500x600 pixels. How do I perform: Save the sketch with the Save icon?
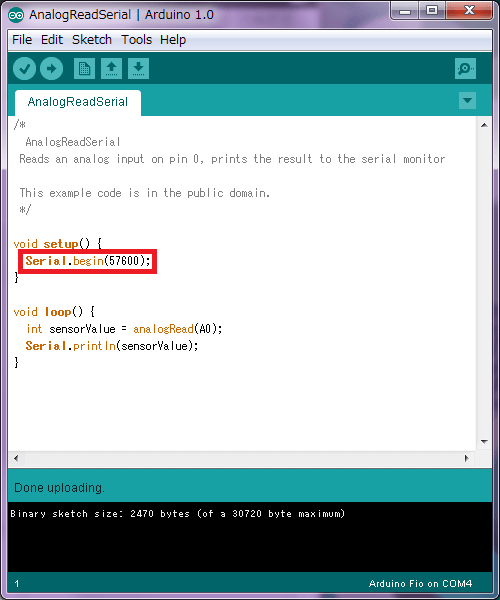coord(138,69)
